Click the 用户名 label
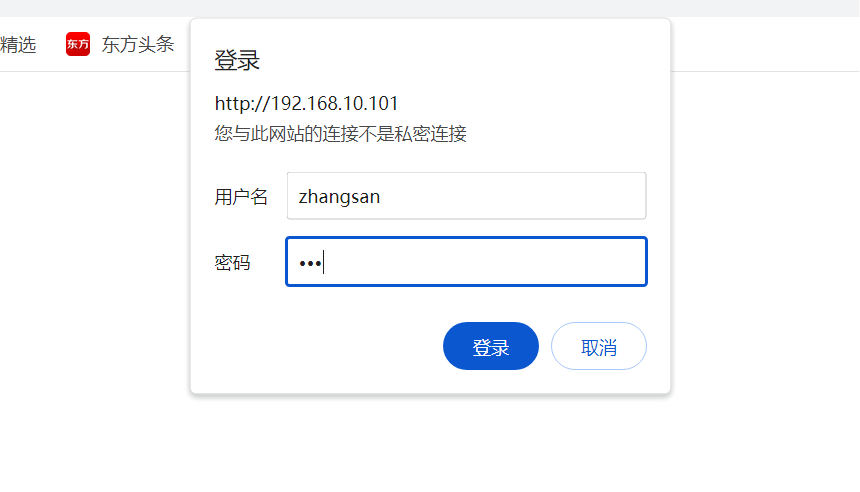This screenshot has width=860, height=492. pyautogui.click(x=241, y=196)
